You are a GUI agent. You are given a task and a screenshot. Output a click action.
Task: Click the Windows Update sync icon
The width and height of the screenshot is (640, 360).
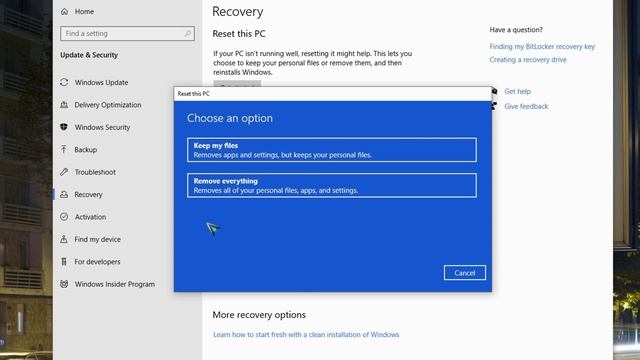tap(64, 82)
